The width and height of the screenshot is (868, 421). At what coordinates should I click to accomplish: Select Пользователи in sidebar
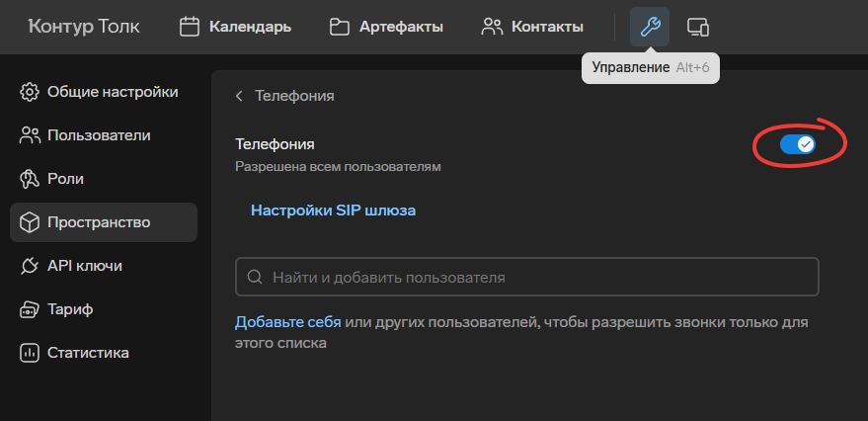(x=104, y=135)
